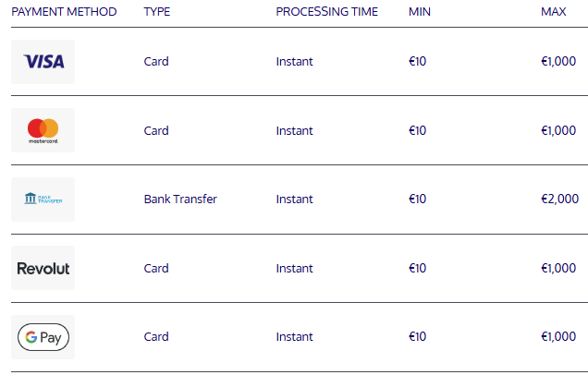The width and height of the screenshot is (588, 375).
Task: Click the PROCESSING TIME column header
Action: (326, 12)
